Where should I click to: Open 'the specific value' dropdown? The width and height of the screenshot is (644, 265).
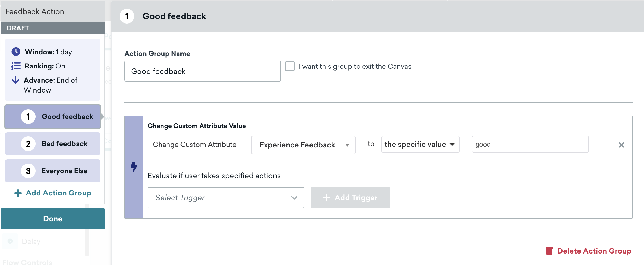[420, 144]
